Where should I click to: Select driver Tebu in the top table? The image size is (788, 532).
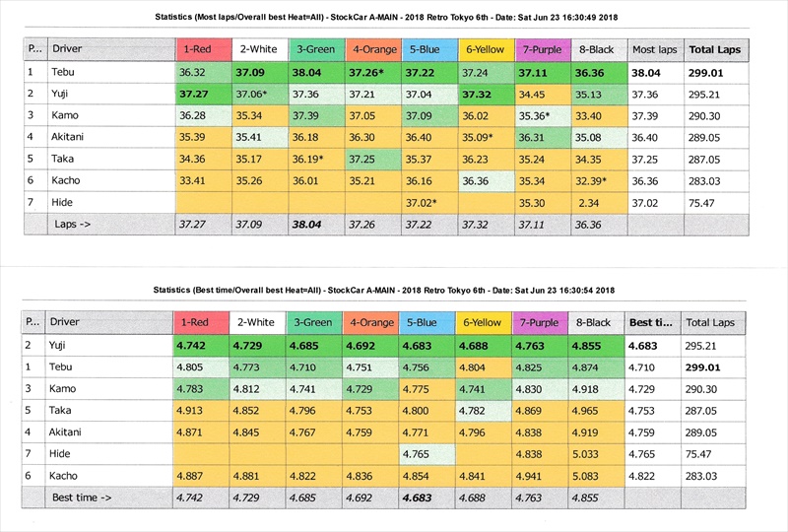(63, 72)
